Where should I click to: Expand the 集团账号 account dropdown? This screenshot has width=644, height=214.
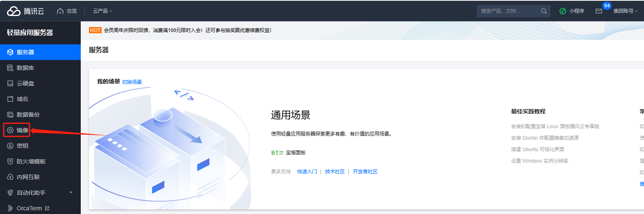[x=626, y=11]
